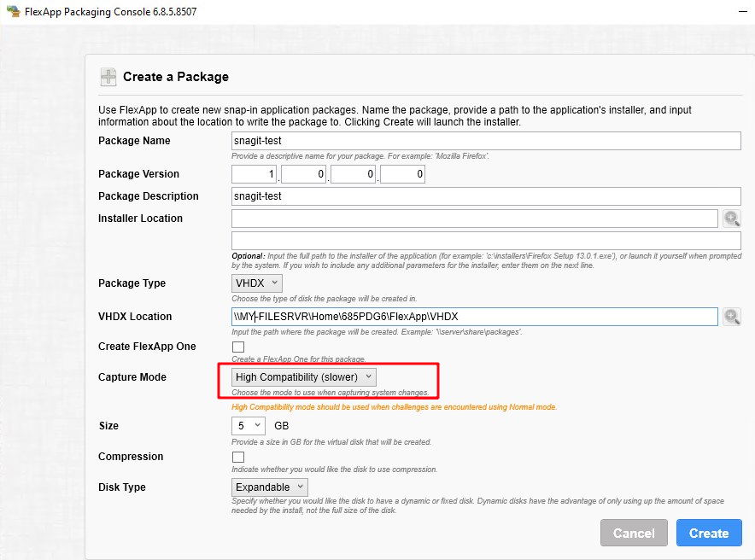The width and height of the screenshot is (755, 560).
Task: Click the Cancel button
Action: (634, 533)
